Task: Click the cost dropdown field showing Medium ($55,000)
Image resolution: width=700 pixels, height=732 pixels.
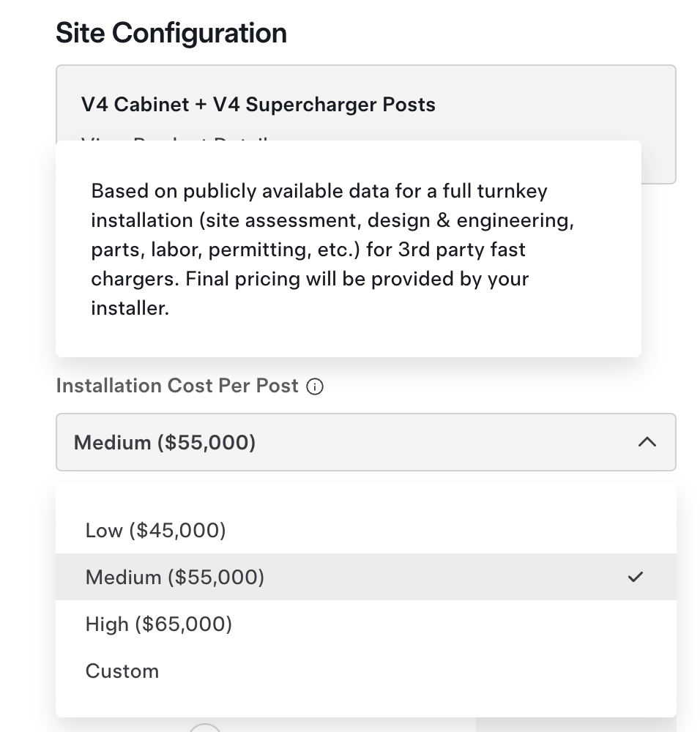Action: (351, 442)
